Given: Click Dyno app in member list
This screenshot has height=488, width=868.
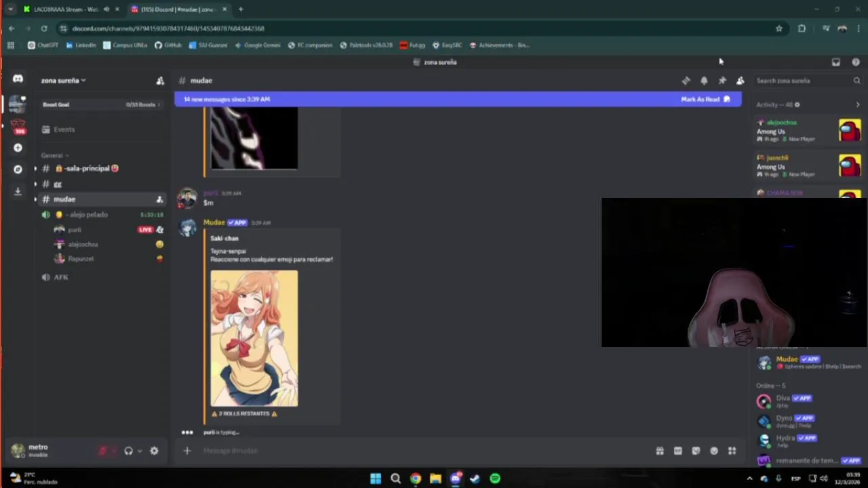Looking at the screenshot, I should click(x=808, y=421).
